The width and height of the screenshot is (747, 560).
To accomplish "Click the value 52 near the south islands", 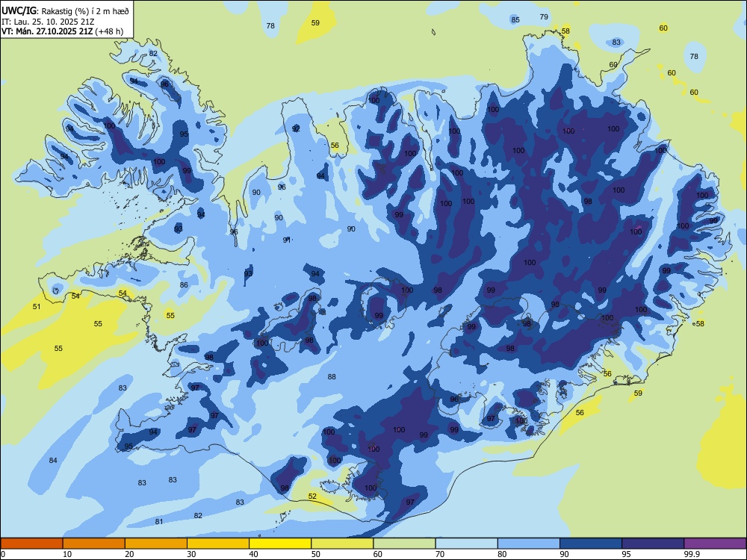I will point(312,497).
